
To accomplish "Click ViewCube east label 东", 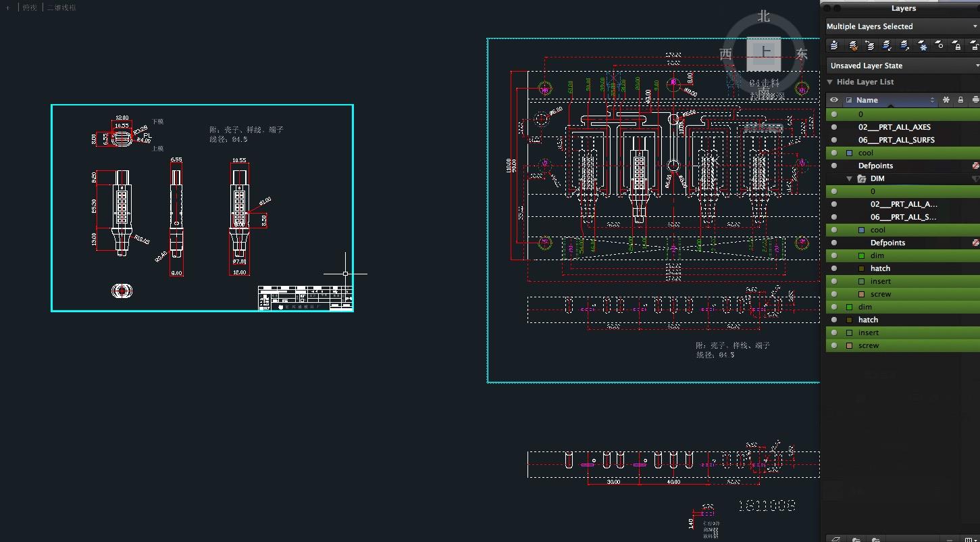I will pos(802,54).
